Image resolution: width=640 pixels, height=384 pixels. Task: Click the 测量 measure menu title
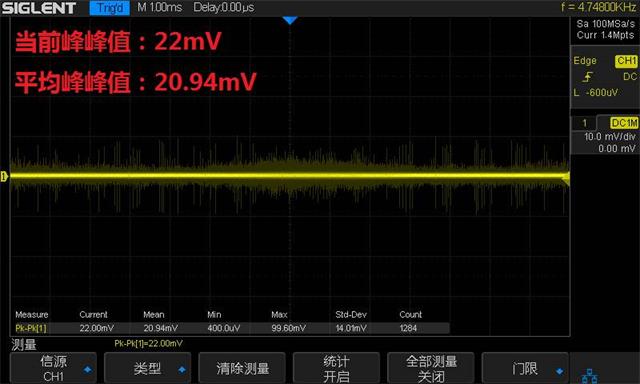pos(24,345)
